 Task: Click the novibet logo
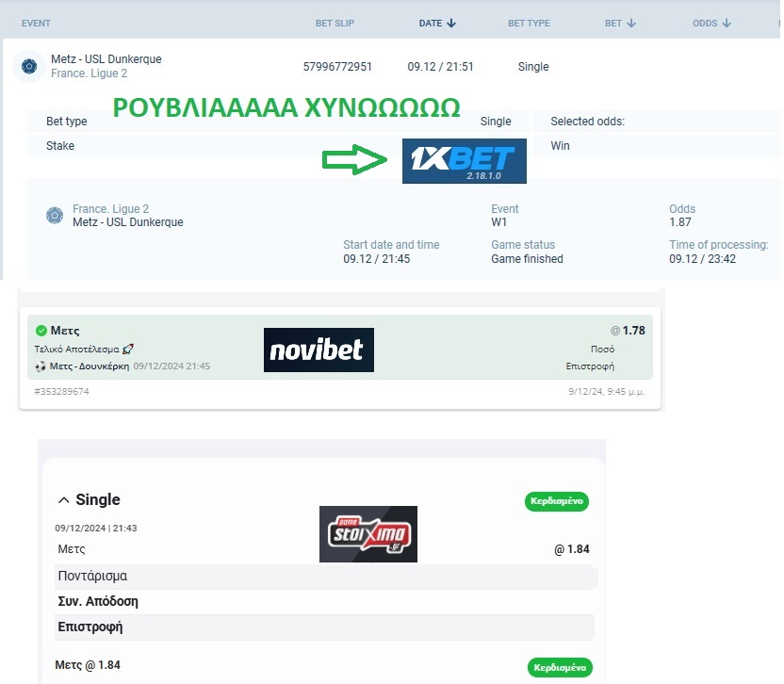tap(318, 350)
